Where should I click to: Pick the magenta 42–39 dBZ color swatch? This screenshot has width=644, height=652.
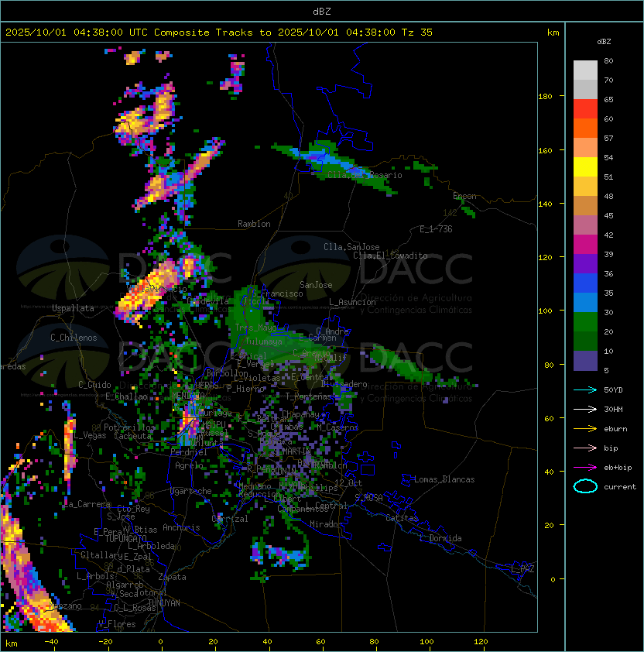tap(585, 245)
